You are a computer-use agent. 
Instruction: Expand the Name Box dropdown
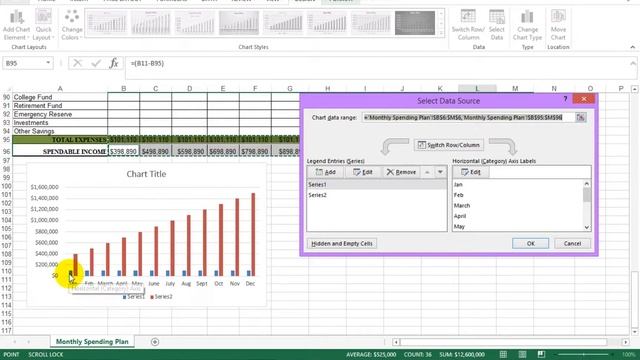pos(48,63)
